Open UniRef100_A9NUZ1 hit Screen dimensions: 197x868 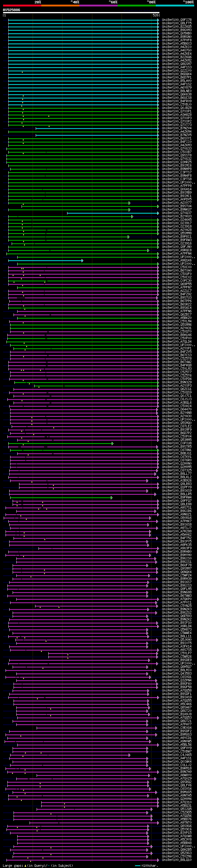click(177, 515)
